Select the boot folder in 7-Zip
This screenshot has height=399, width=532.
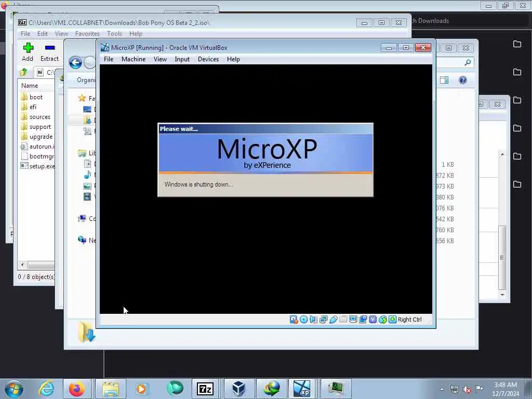point(32,97)
